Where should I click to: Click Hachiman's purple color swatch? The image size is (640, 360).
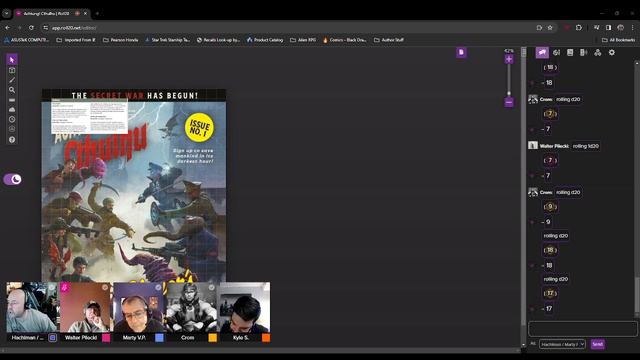point(53,338)
